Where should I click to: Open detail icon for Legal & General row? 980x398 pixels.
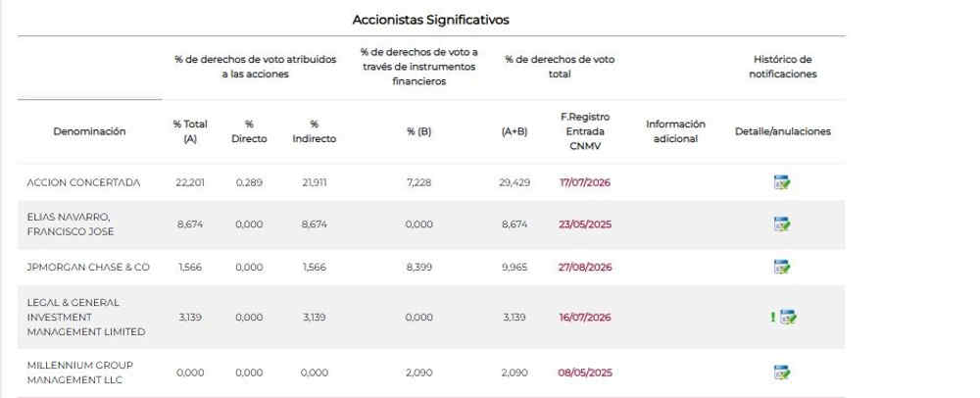(x=788, y=318)
